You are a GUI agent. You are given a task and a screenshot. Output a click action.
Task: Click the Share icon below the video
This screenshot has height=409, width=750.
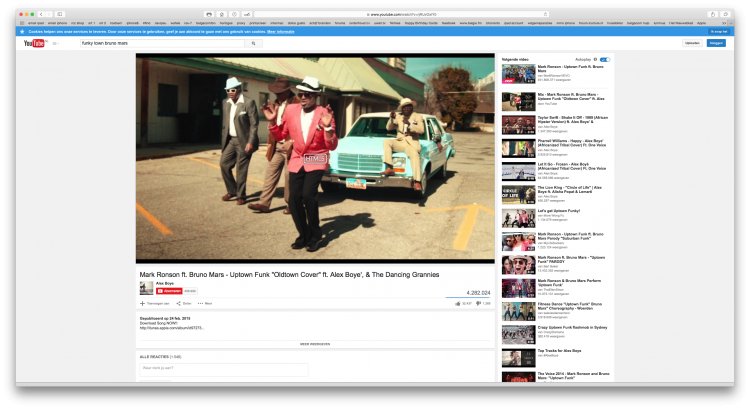178,304
